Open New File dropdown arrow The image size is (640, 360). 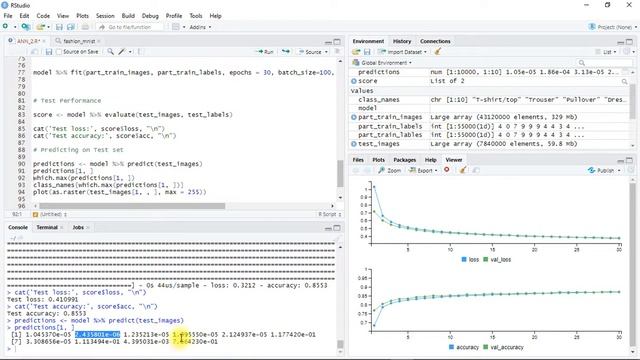click(15, 27)
